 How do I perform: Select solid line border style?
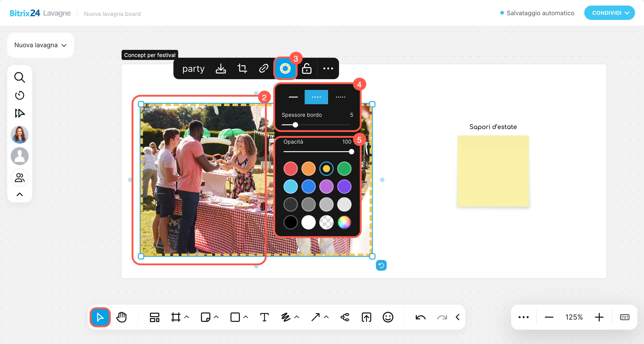coord(293,97)
